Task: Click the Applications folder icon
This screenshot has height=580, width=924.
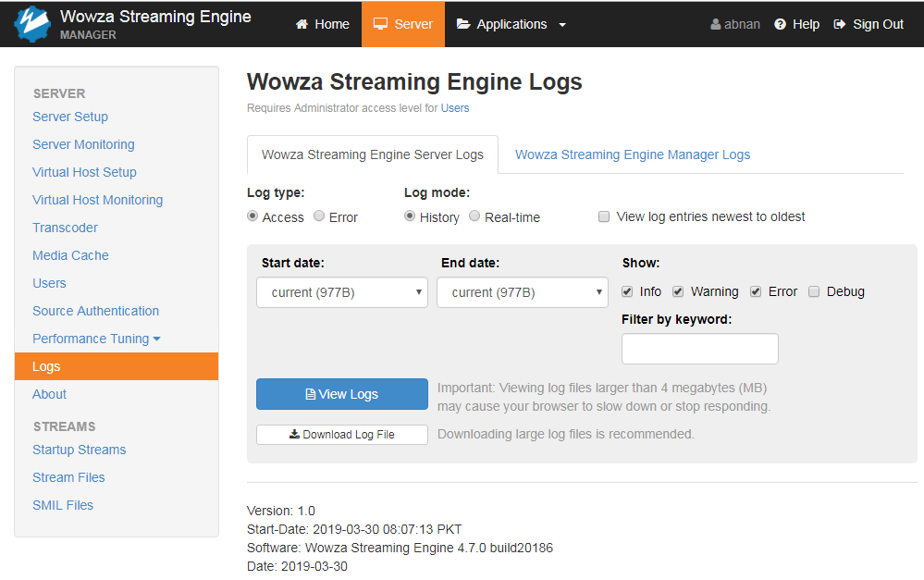Action: (x=463, y=24)
